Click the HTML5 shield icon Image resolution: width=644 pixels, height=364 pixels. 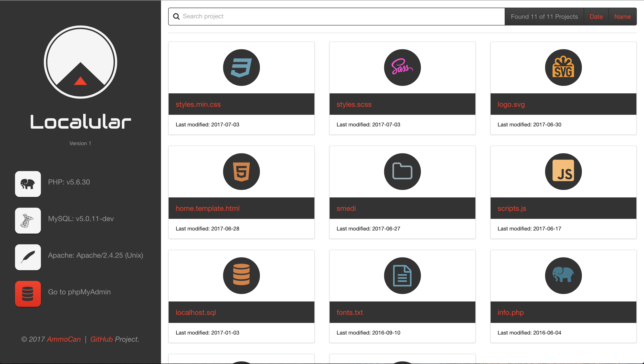(241, 172)
